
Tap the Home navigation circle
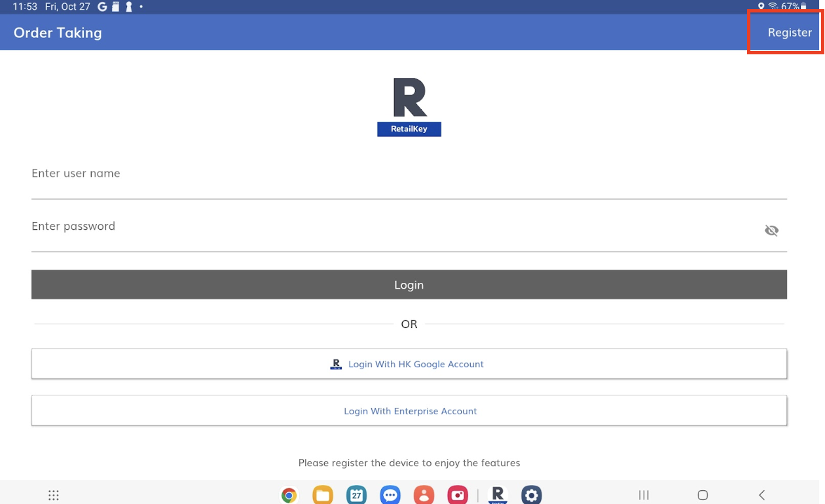pyautogui.click(x=702, y=495)
